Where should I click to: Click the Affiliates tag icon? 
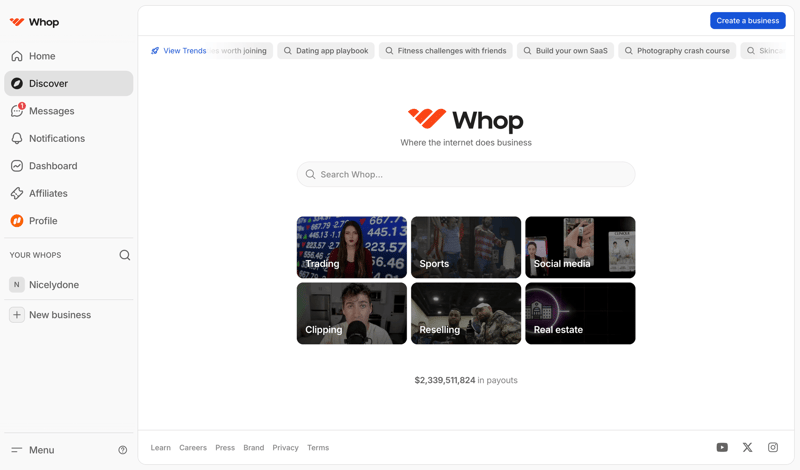tap(17, 193)
